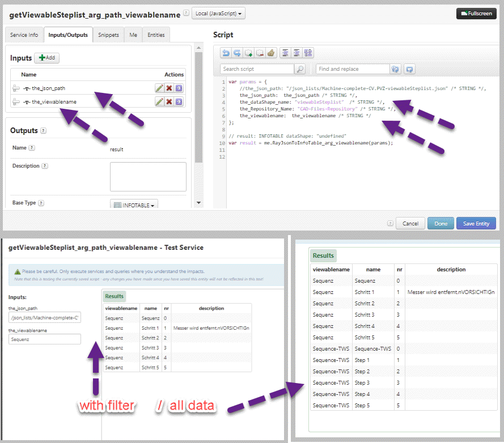Image resolution: width=504 pixels, height=443 pixels.
Task: Click the Results tab in Test Service panel
Action: (x=114, y=296)
